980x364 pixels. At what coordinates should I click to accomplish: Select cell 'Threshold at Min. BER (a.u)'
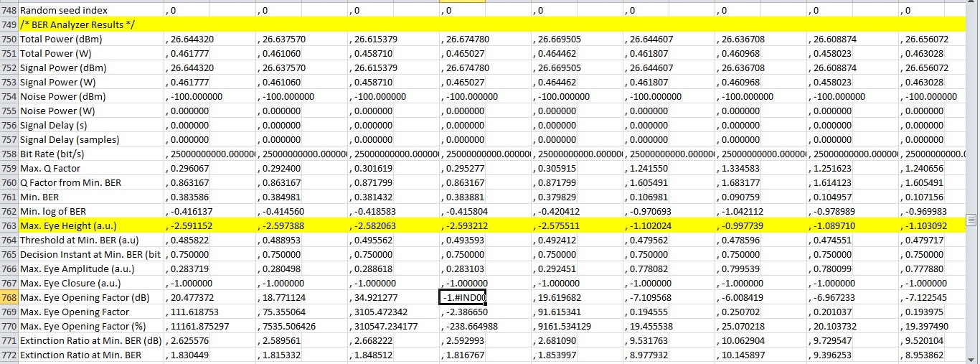(x=92, y=241)
